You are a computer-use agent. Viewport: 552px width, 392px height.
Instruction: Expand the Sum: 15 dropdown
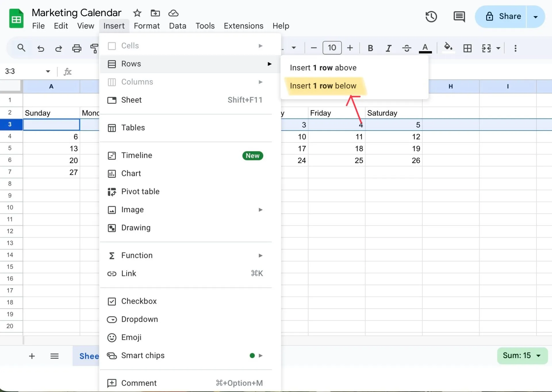(538, 356)
